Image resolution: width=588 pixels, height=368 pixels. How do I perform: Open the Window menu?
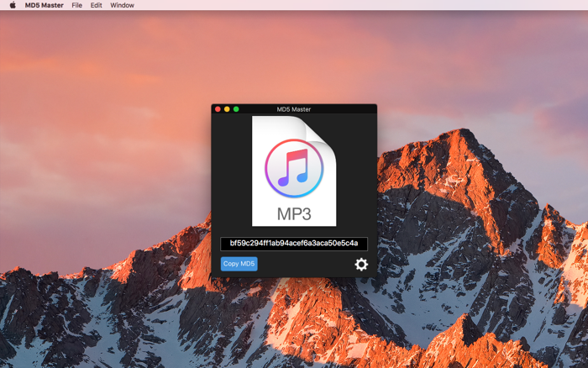122,5
